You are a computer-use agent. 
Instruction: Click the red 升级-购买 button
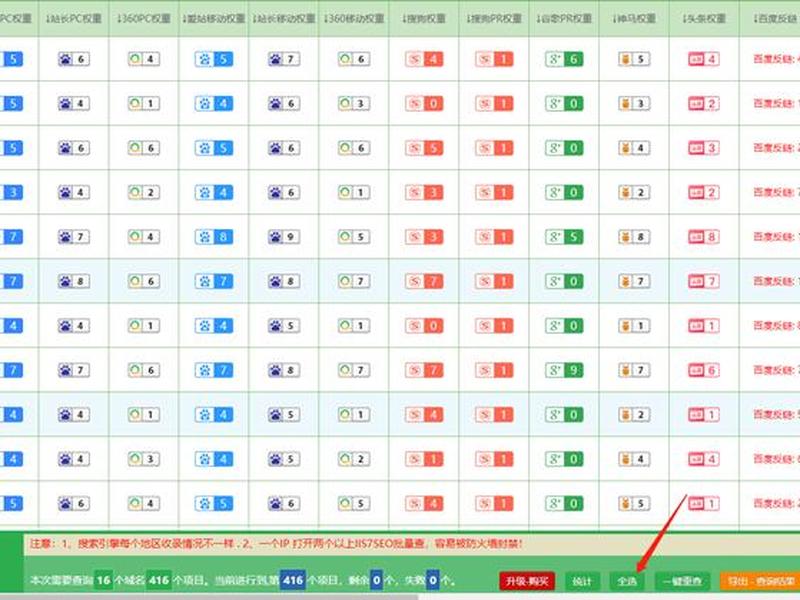tap(527, 581)
